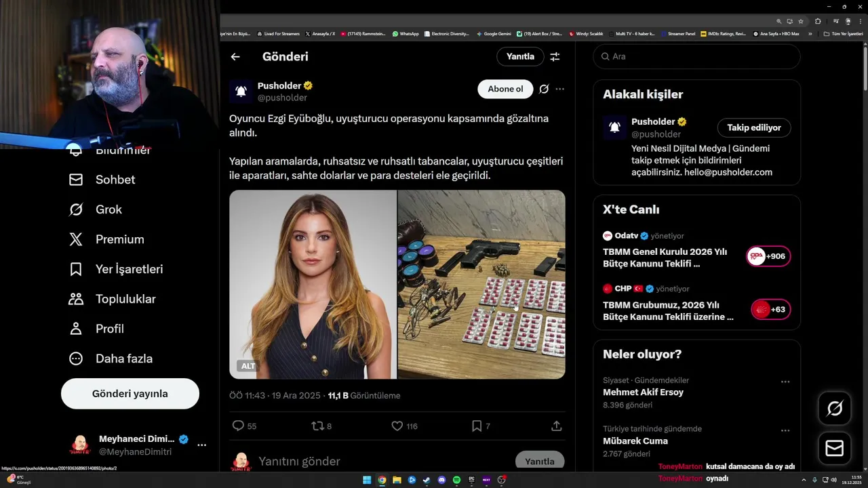Open +906 listeners badge on Odatv space

pos(768,256)
